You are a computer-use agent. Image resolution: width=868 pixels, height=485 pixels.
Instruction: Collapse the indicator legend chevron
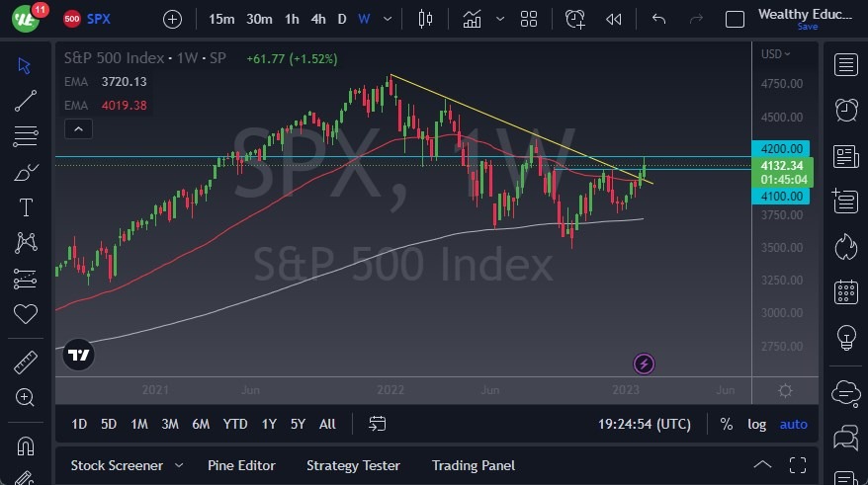coord(78,128)
